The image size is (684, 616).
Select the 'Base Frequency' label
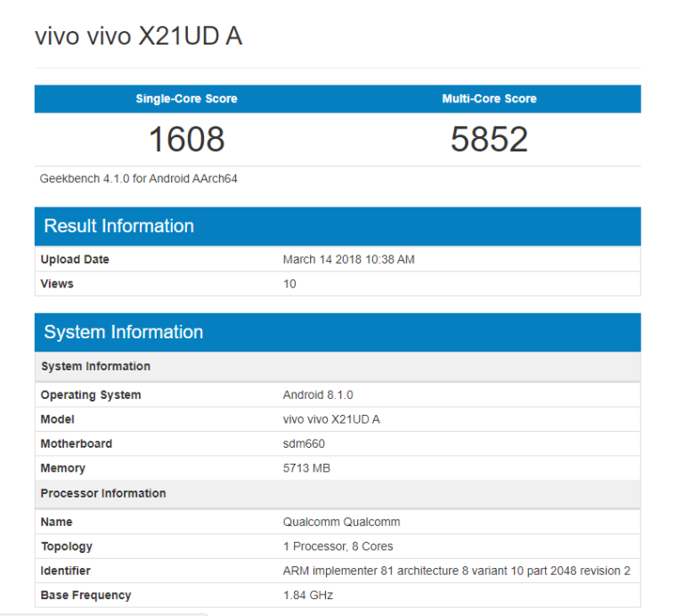coord(85,596)
